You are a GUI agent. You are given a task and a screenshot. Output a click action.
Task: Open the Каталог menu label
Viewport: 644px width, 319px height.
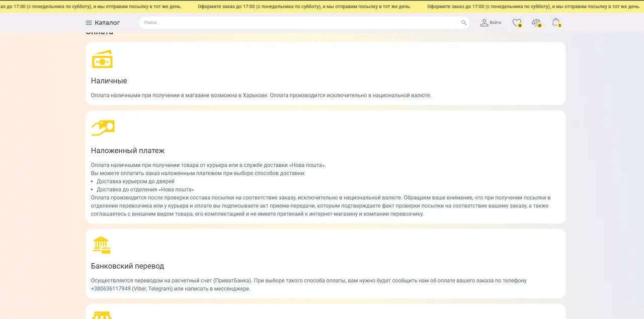coord(107,23)
